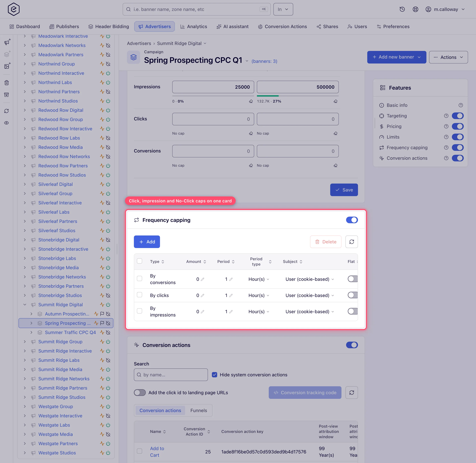The image size is (476, 463).
Task: Click the Save button for limits
Action: pos(344,190)
